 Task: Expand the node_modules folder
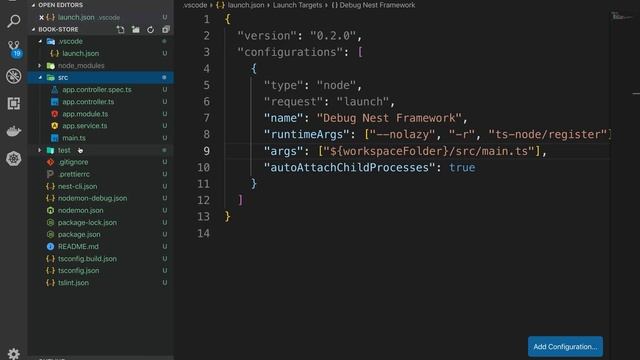[40, 65]
